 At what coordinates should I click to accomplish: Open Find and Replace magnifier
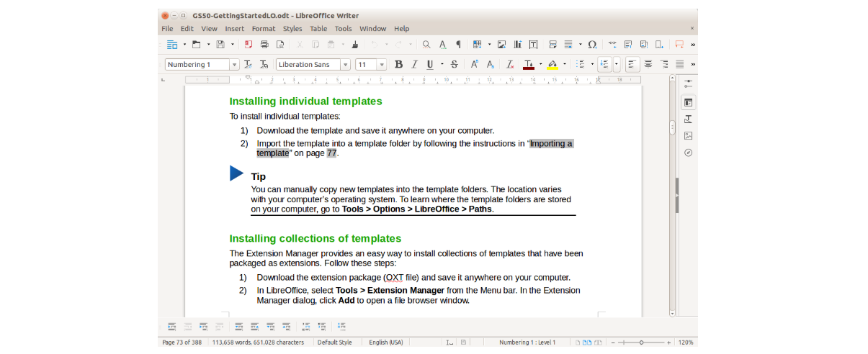click(x=426, y=45)
